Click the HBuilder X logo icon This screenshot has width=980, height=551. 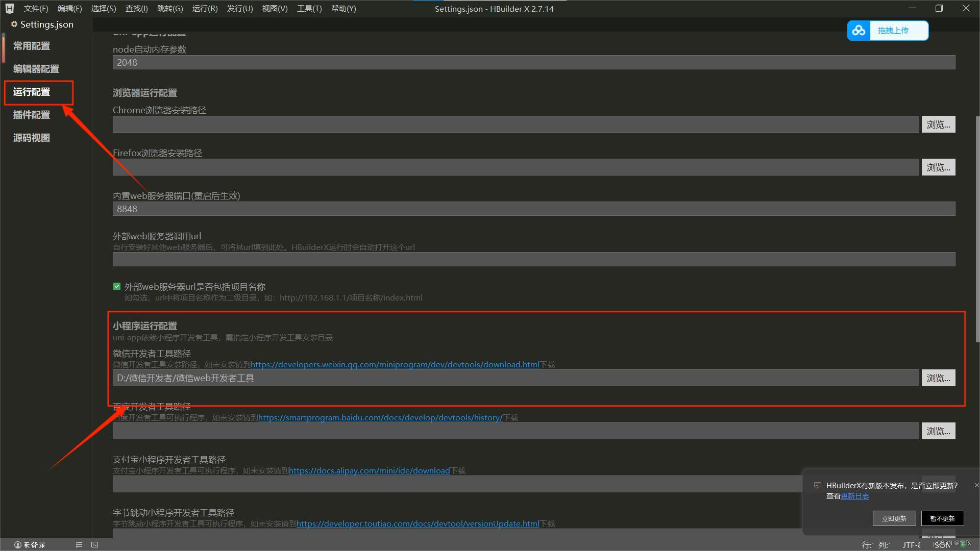(x=9, y=9)
